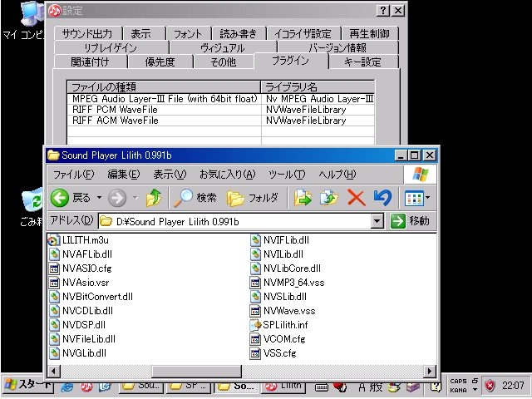Select the VCOM.cfg file icon
532x399 pixels.
point(255,339)
